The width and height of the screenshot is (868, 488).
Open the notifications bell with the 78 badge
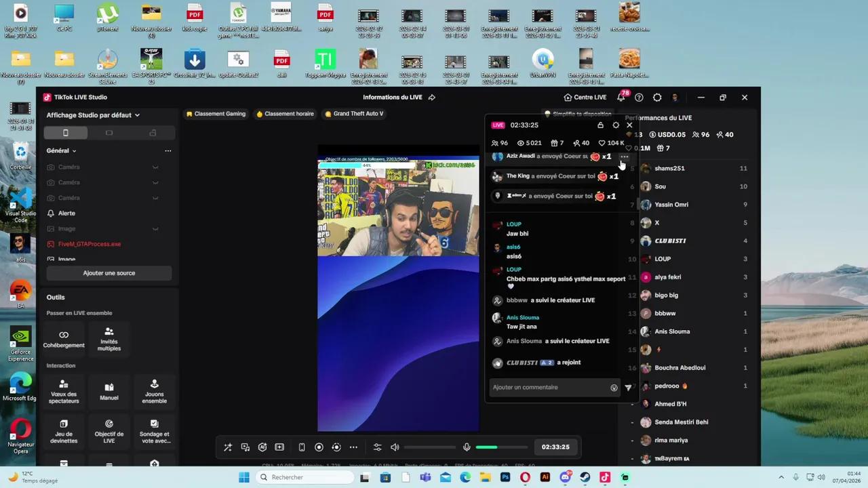(x=620, y=98)
